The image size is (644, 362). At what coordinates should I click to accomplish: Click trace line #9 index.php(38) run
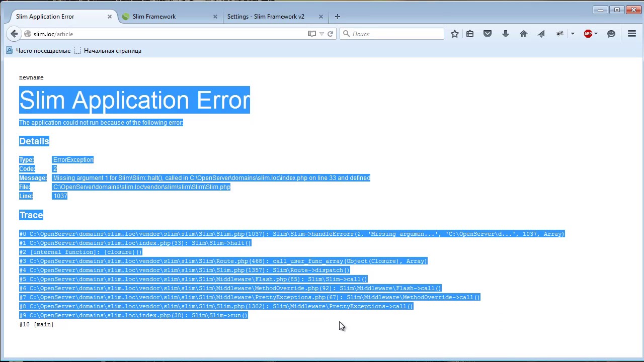tap(133, 315)
